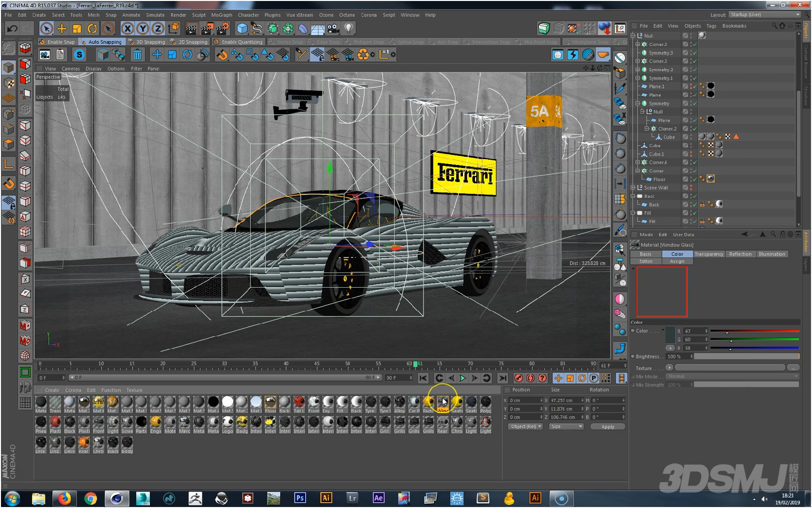Click the Undo arrow icon
The height and width of the screenshot is (508, 812).
(12, 29)
